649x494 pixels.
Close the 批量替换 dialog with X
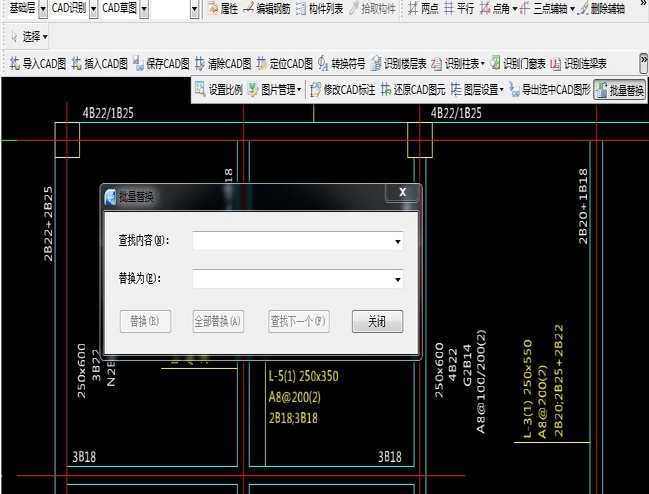click(x=402, y=192)
